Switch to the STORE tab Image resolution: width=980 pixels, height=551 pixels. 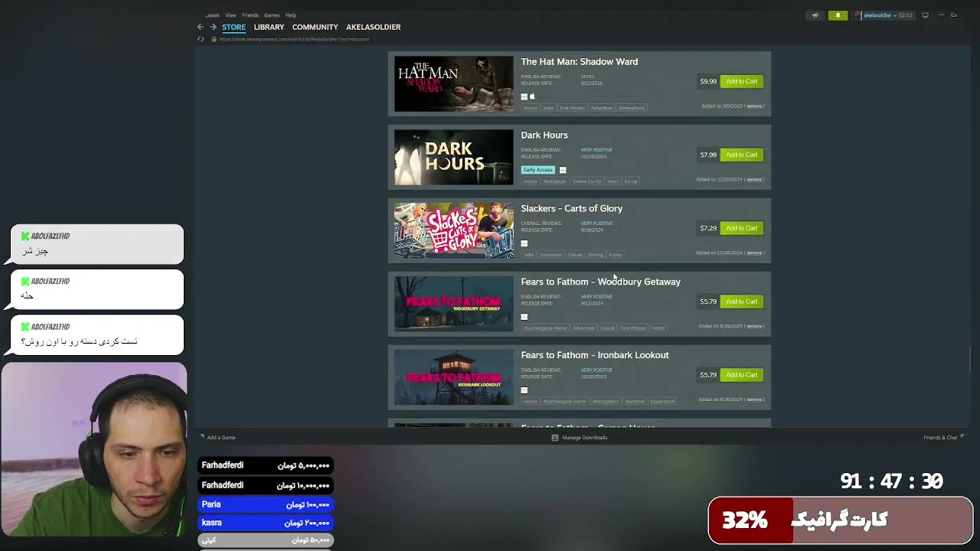tap(234, 27)
